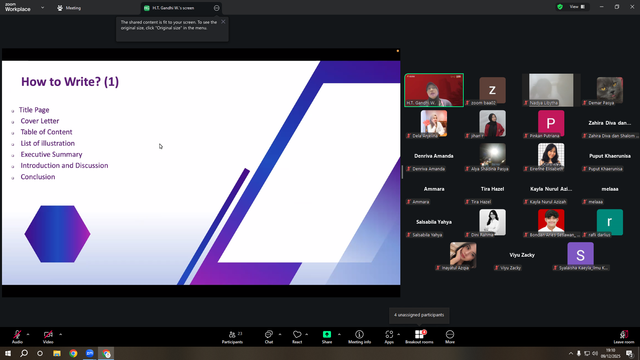Select Inayatul Azqia's participant tile
Screen dimensions: 640x360
tap(463, 256)
